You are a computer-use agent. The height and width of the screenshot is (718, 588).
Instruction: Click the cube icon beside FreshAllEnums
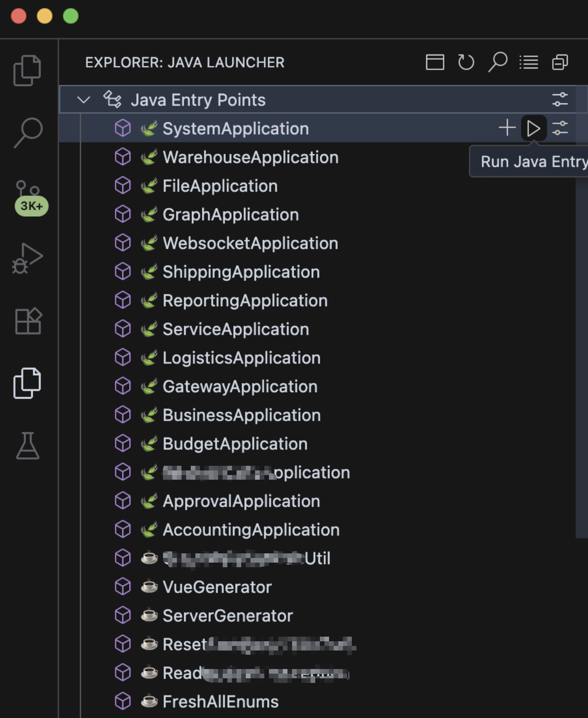123,701
